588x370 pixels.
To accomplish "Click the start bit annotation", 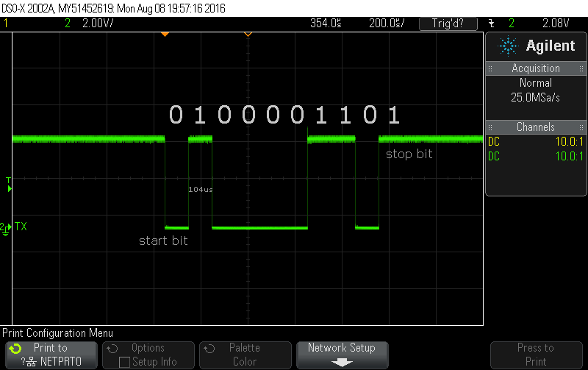I will coord(163,241).
